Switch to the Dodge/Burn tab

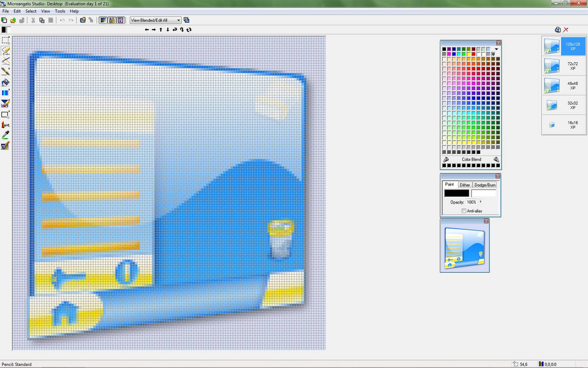point(484,185)
